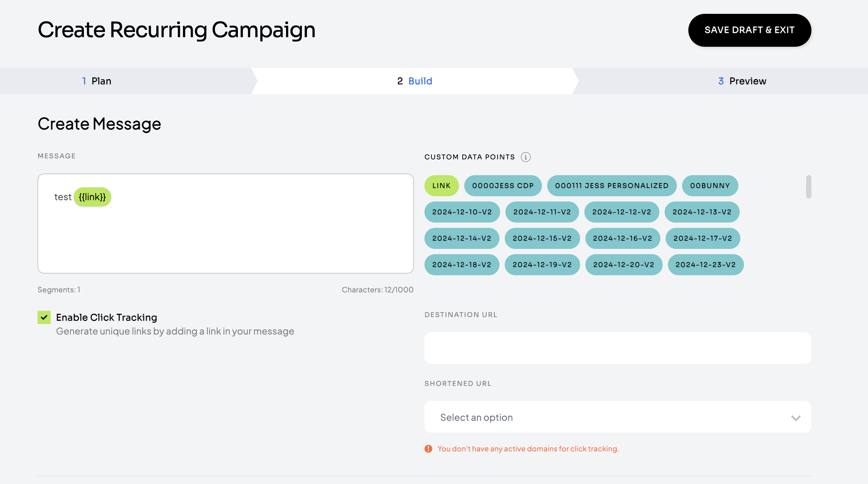The height and width of the screenshot is (484, 868).
Task: Click the data points list scrollbar
Action: (808, 187)
